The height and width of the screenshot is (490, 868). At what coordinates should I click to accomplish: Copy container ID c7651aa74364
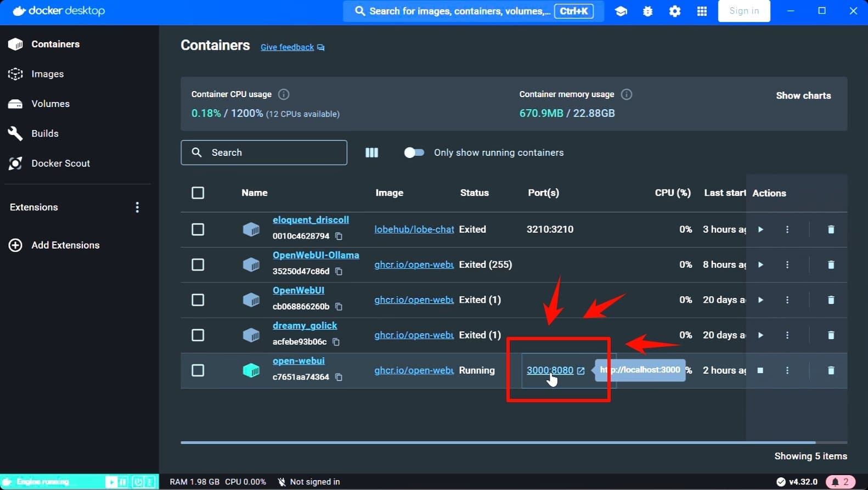click(339, 378)
